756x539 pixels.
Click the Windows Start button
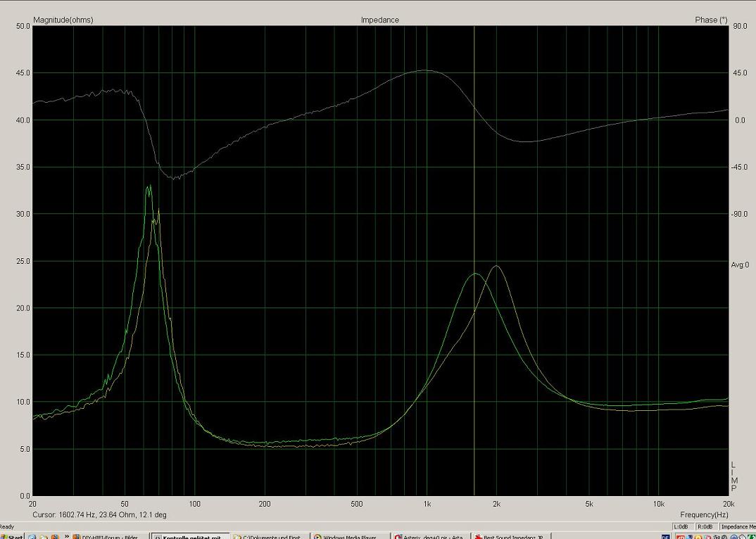click(12, 536)
